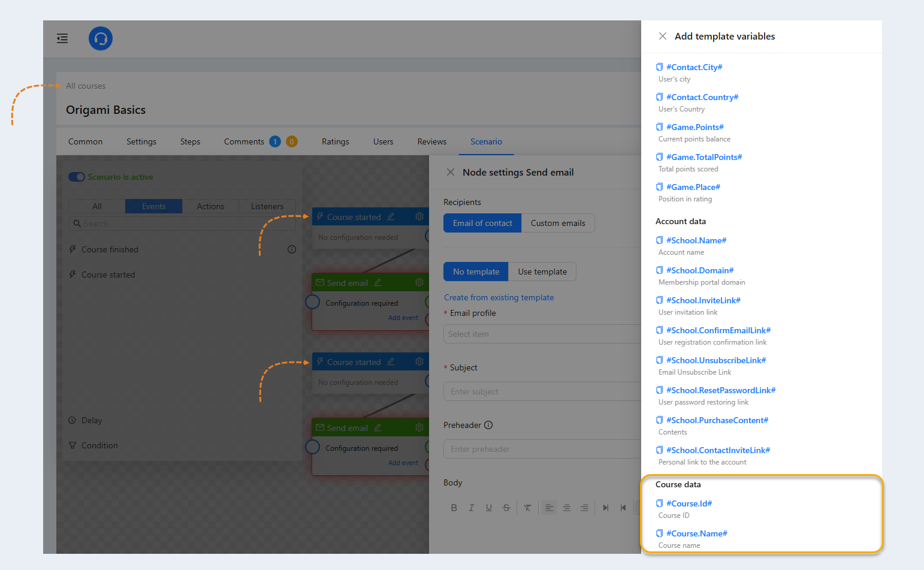Edit name of first Send email node
Viewport: 924px width, 570px height.
pos(378,282)
